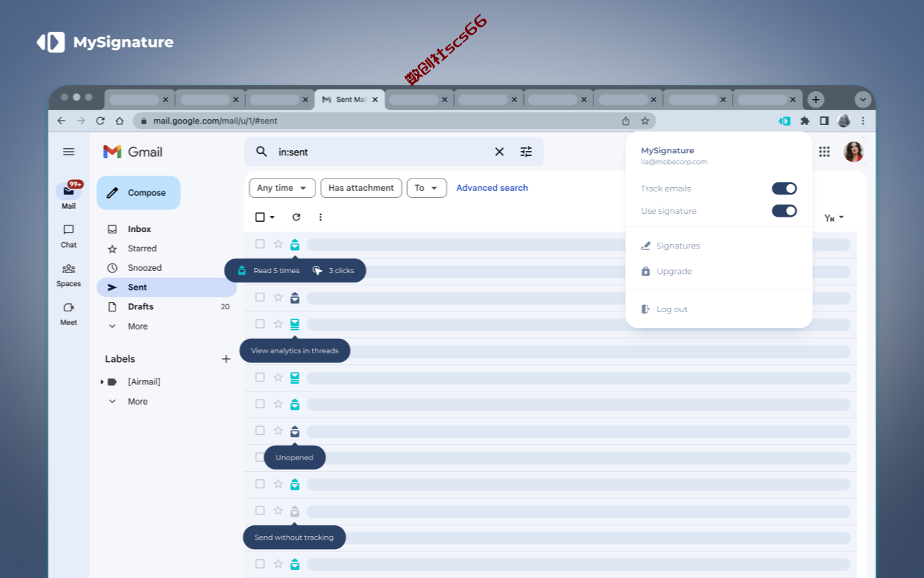Tick the select-all checkbox above list
924x578 pixels.
(260, 217)
